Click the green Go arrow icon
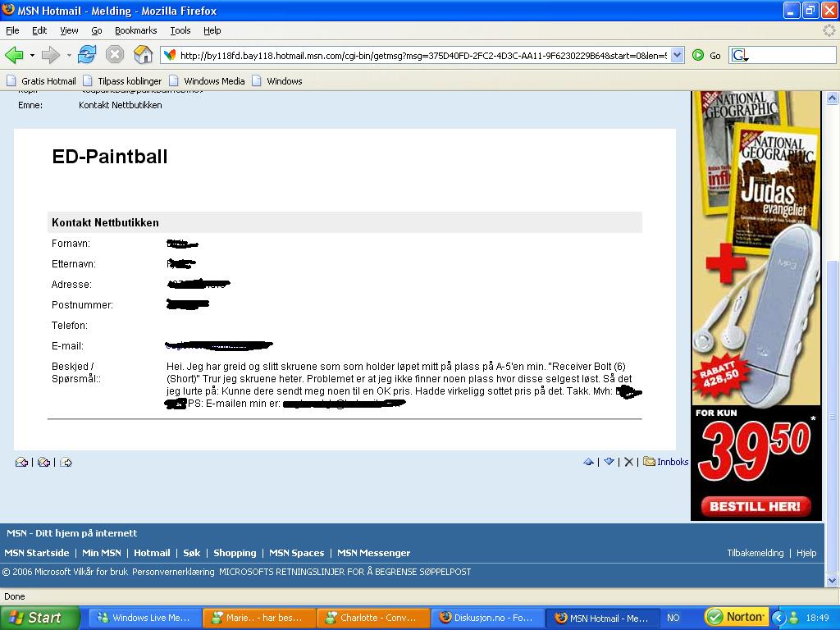 [x=698, y=55]
